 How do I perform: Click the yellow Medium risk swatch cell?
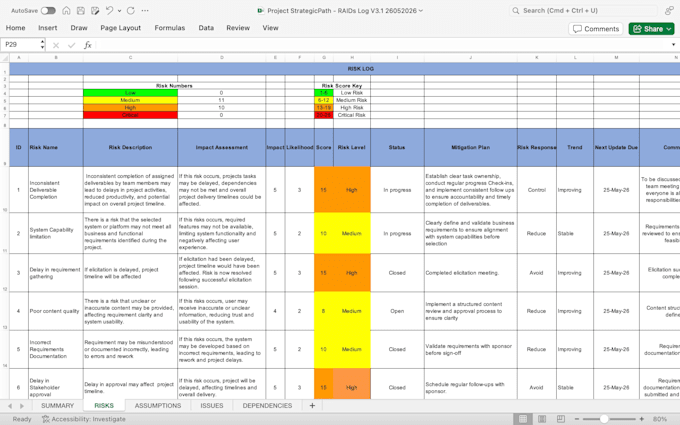pos(130,100)
